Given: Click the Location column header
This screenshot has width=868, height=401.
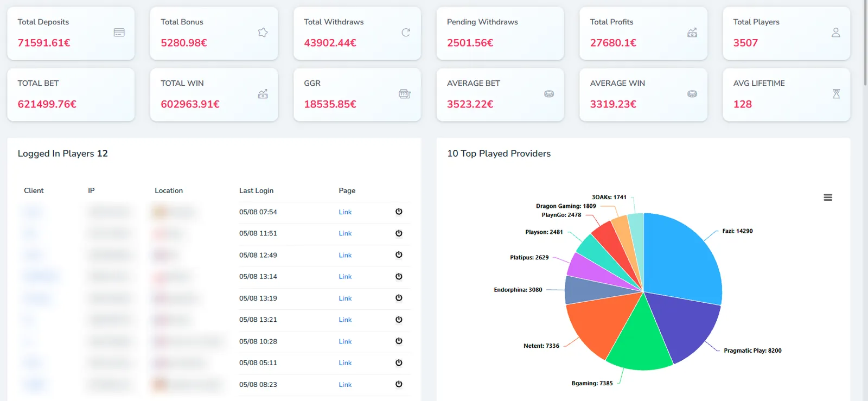Looking at the screenshot, I should (x=169, y=190).
